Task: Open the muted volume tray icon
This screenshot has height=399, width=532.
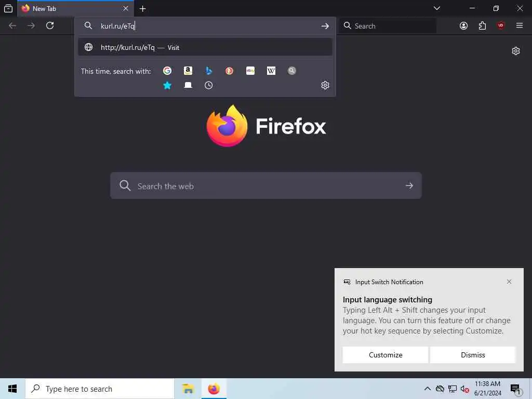Action: click(465, 389)
